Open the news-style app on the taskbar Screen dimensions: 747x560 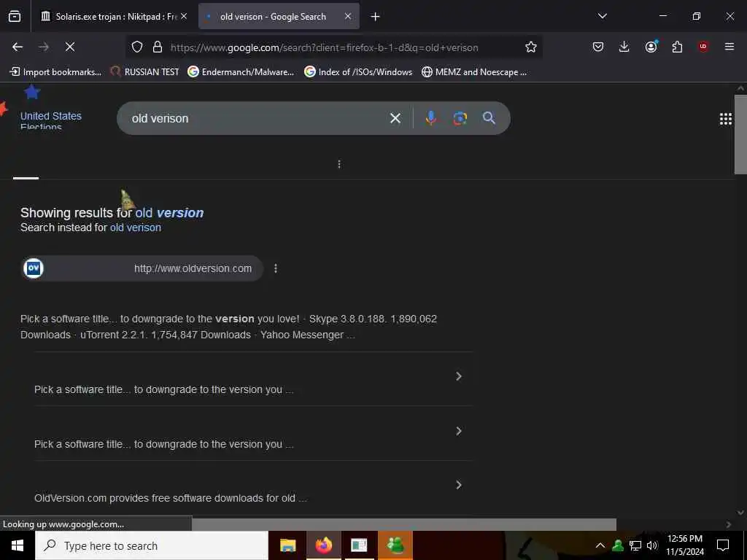coord(359,545)
